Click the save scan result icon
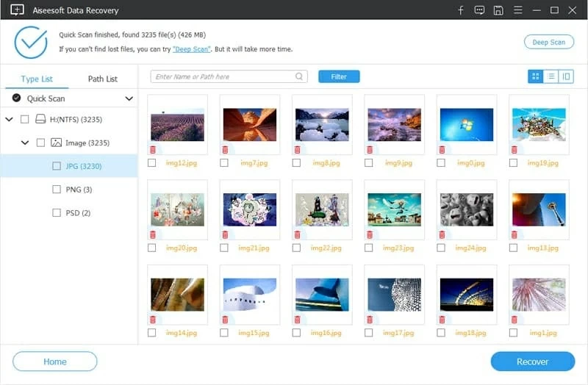Screen dimensions: 588x385 [x=498, y=10]
